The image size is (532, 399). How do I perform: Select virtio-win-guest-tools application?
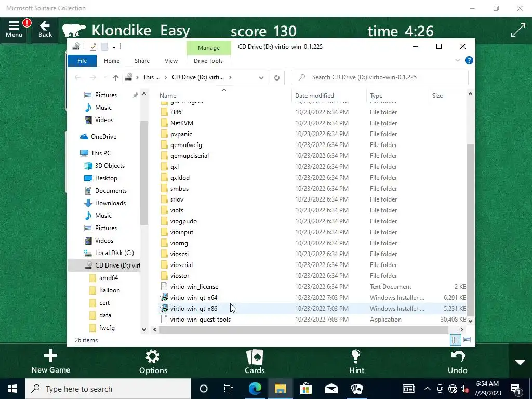point(200,320)
